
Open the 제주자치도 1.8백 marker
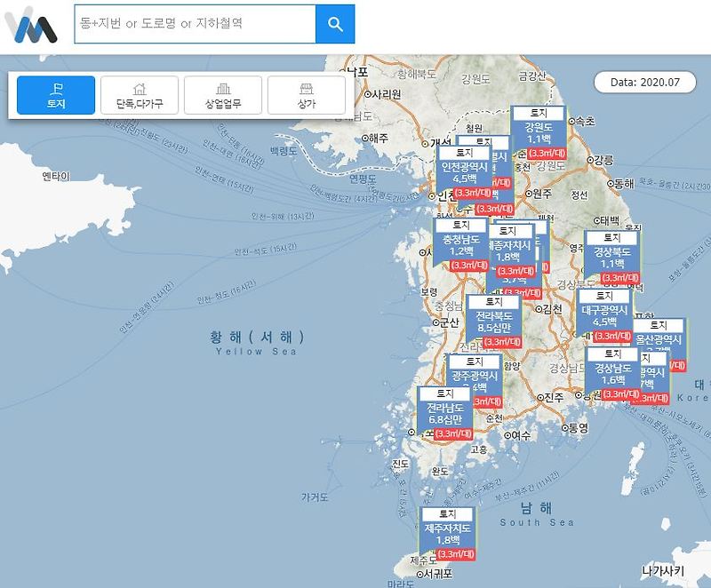pos(448,534)
